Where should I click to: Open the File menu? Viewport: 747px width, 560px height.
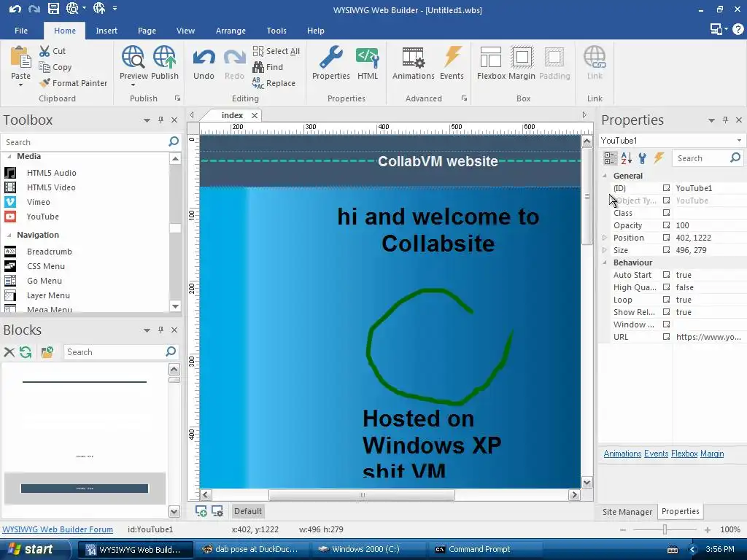[x=21, y=31]
